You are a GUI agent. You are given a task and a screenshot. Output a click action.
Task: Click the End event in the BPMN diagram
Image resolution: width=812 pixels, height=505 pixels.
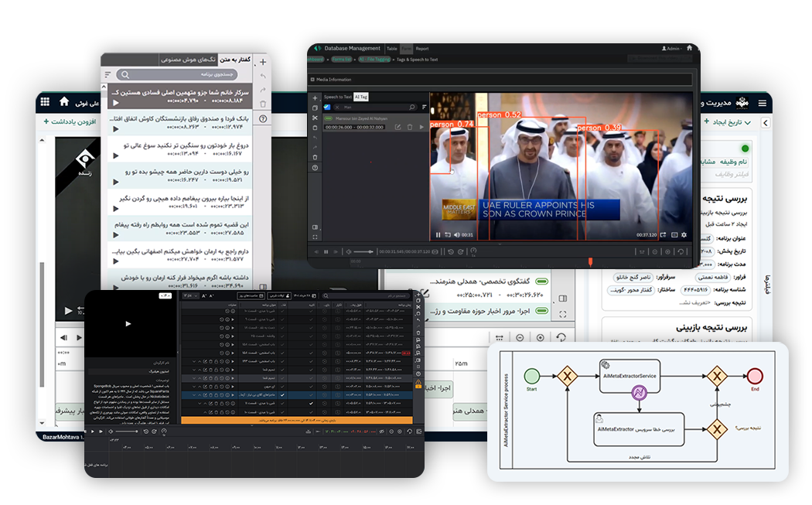click(755, 376)
